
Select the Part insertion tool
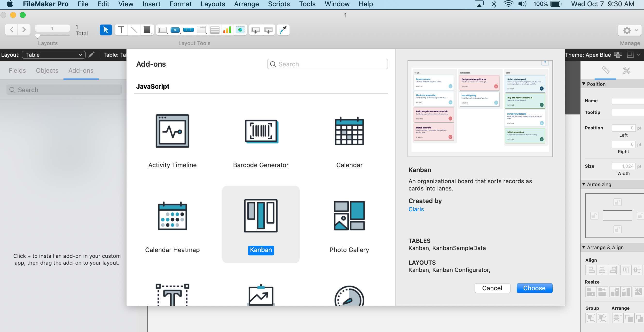coord(268,30)
